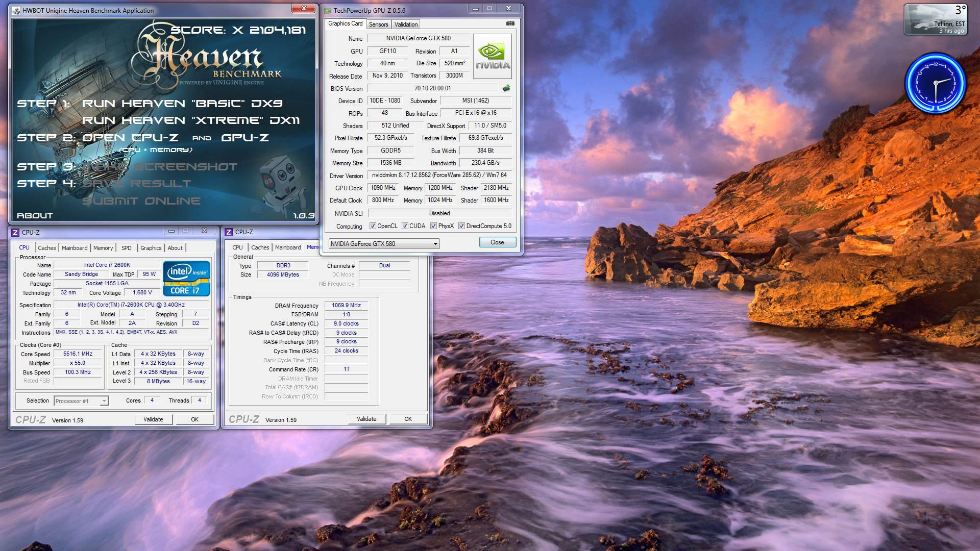Click the BIOS save chip icon in GPU-Z
Screen dimensions: 980x551
[506, 88]
